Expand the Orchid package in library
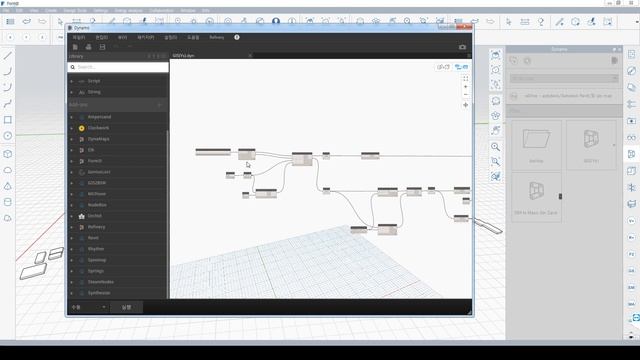The image size is (640, 360). pyautogui.click(x=72, y=216)
